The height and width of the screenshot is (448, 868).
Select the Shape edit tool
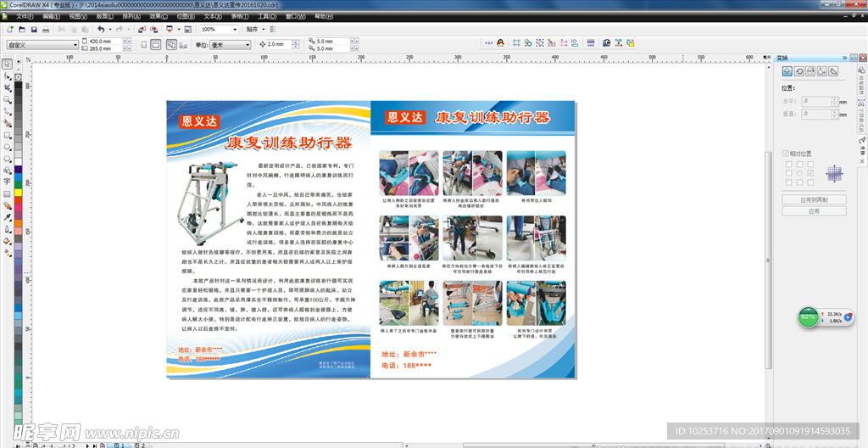click(7, 76)
